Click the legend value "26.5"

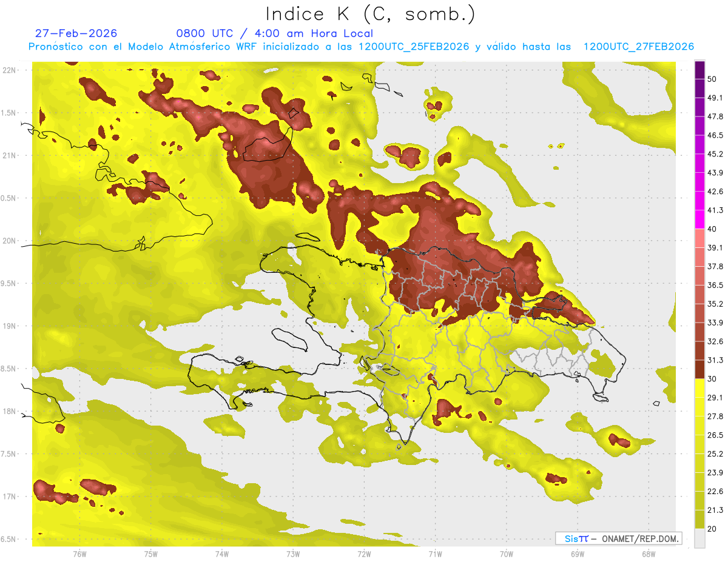pyautogui.click(x=715, y=435)
